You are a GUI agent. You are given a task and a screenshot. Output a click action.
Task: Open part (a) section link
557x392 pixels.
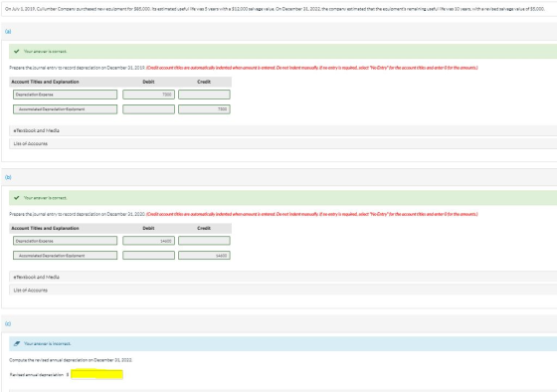pyautogui.click(x=8, y=31)
